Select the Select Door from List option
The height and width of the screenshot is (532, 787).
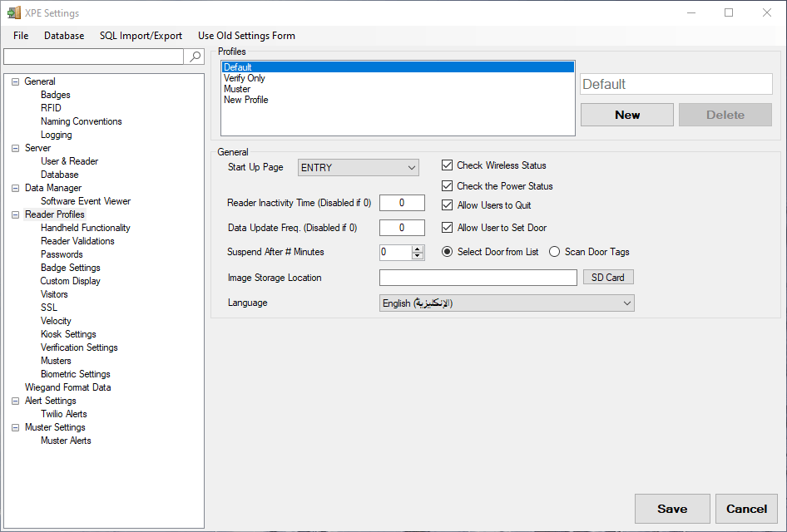pos(447,252)
